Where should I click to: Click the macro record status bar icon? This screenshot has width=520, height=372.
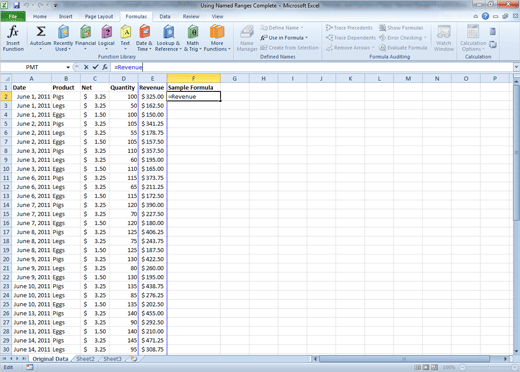pyautogui.click(x=30, y=367)
